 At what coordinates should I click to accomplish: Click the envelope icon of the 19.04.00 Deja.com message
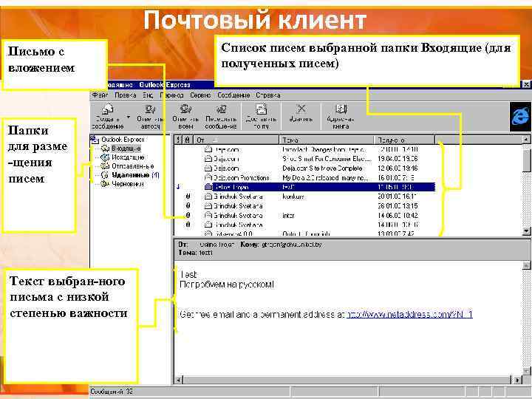[208, 158]
